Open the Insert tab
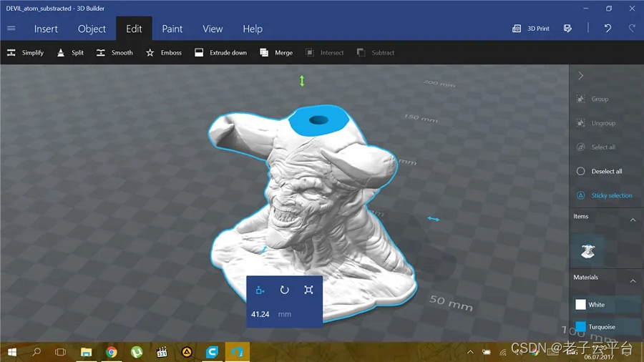Image resolution: width=644 pixels, height=362 pixels. (x=46, y=29)
